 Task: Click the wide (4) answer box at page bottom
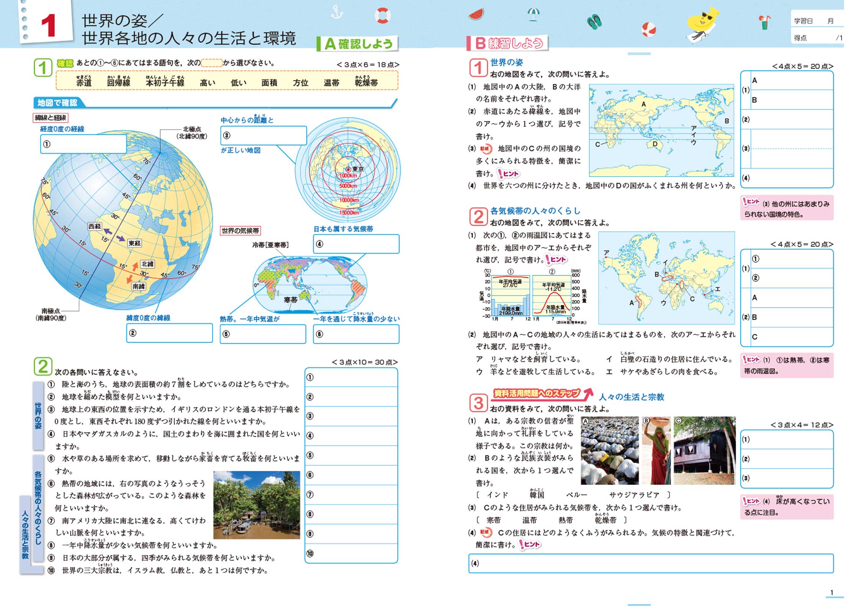[x=651, y=563]
